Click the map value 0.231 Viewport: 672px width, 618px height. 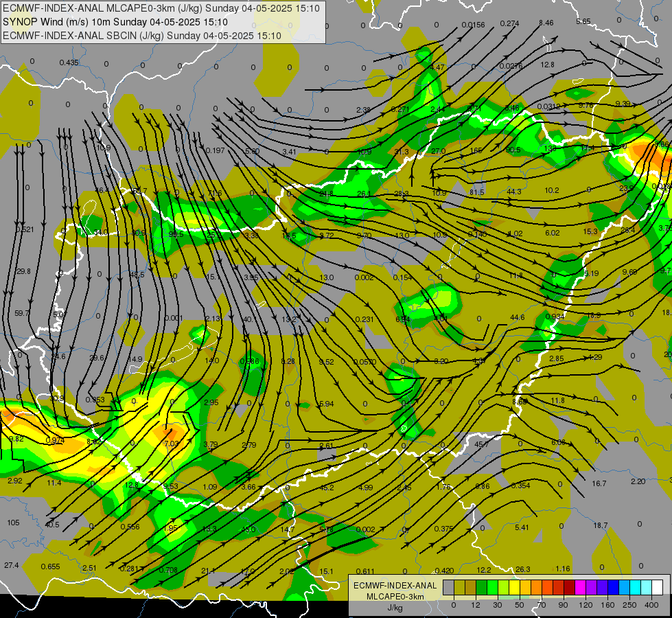(364, 319)
